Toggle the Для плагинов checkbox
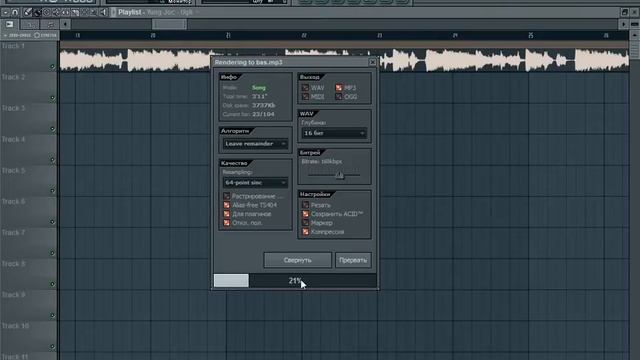 (x=227, y=214)
